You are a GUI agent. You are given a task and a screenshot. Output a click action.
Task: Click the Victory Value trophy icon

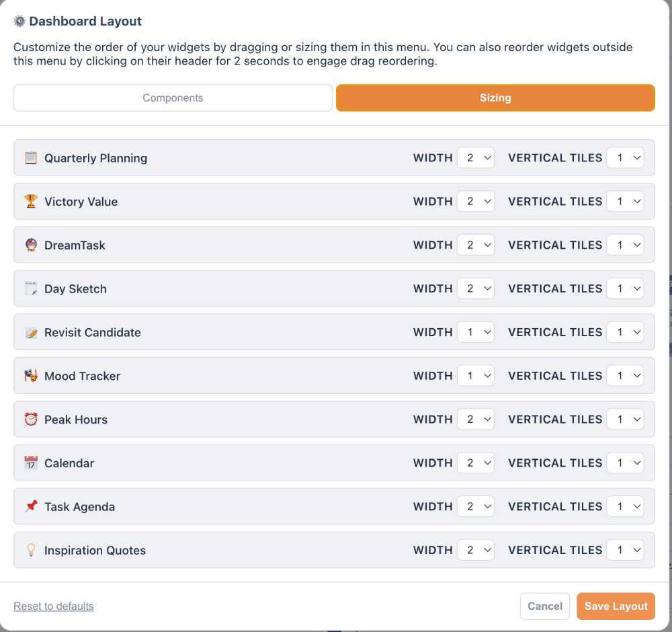pos(31,202)
